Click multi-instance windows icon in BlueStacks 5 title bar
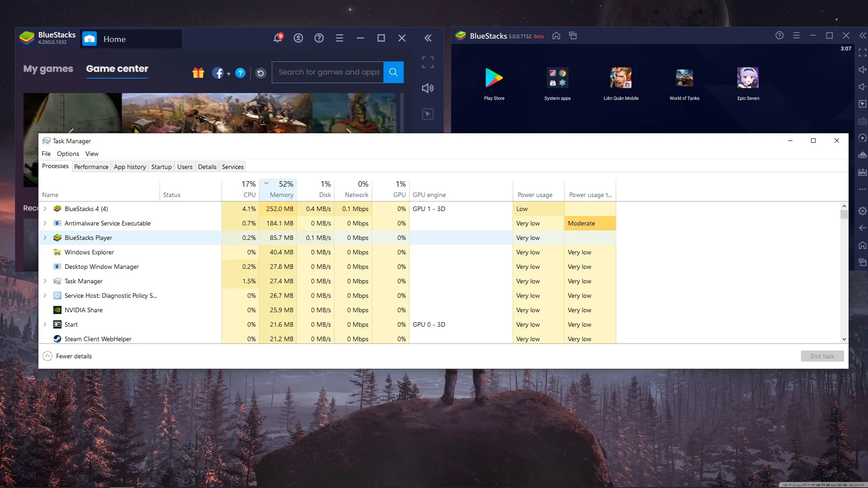The image size is (868, 488). point(573,36)
